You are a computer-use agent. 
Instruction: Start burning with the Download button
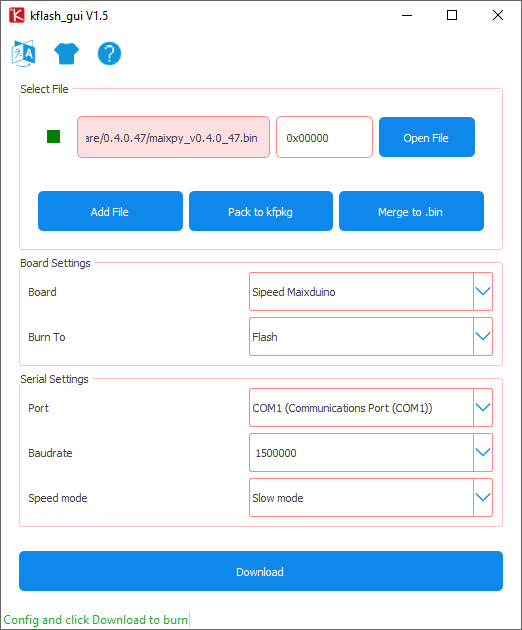tap(261, 571)
